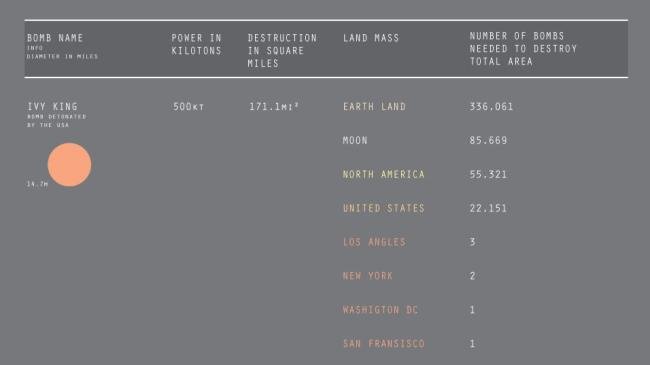Click the Destruction in Square Miles header
This screenshot has width=650, height=365.
point(282,51)
